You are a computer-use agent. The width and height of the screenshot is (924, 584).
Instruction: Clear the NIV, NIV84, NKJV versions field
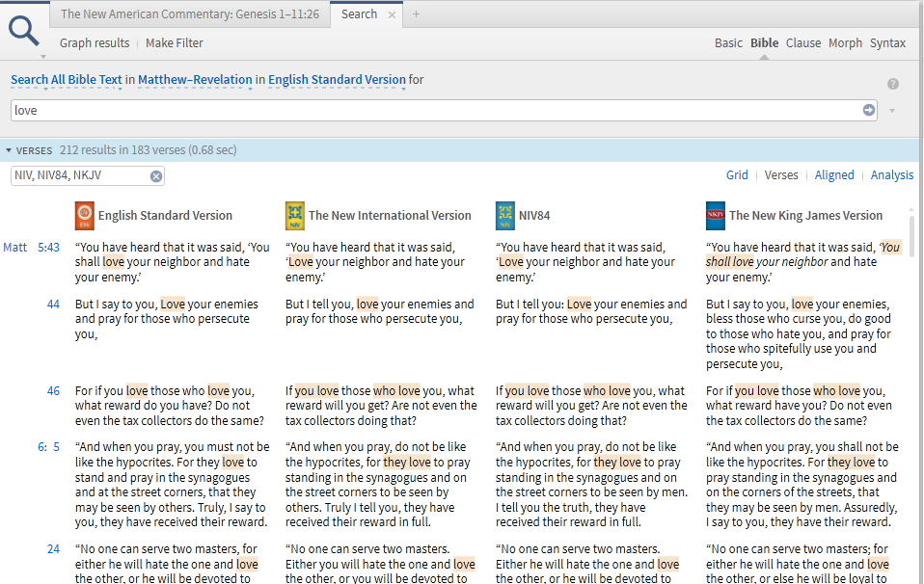tap(155, 176)
